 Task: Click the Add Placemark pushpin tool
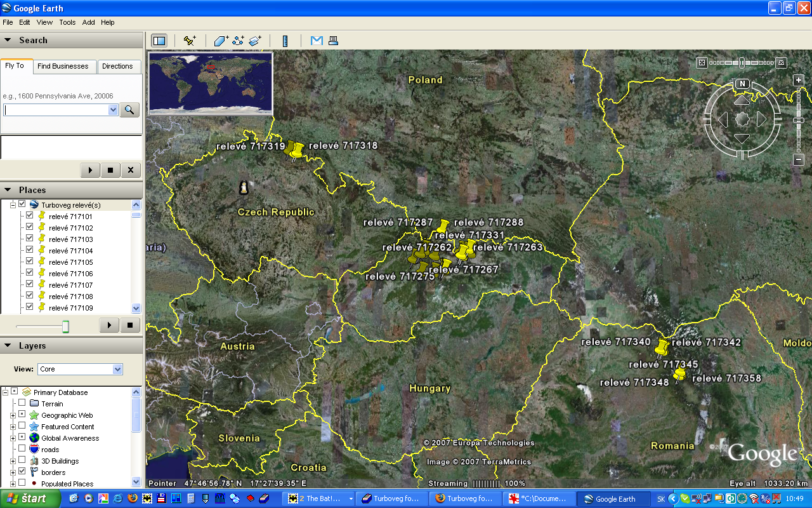pyautogui.click(x=190, y=41)
